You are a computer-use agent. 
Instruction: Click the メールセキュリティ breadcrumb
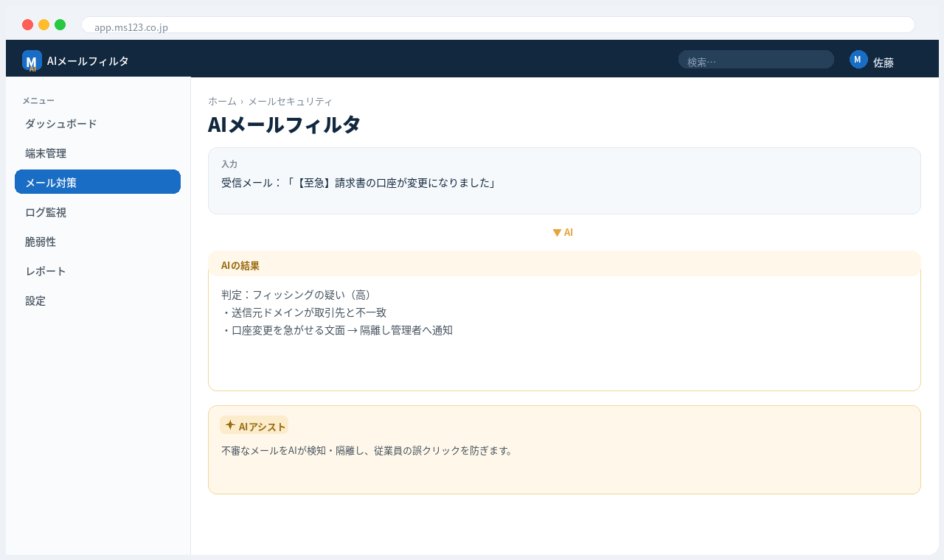coord(290,102)
